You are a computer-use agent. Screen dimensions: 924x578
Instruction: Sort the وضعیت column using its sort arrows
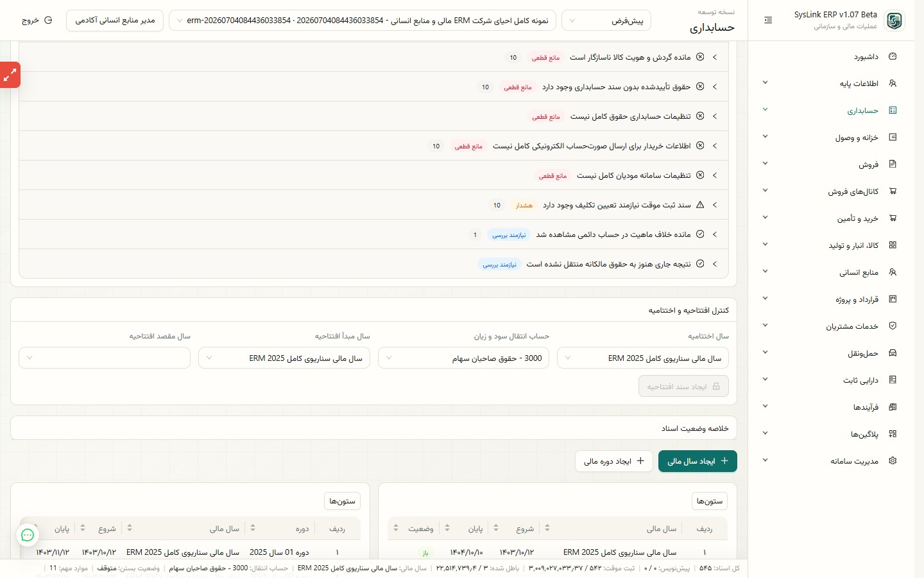[x=396, y=528]
